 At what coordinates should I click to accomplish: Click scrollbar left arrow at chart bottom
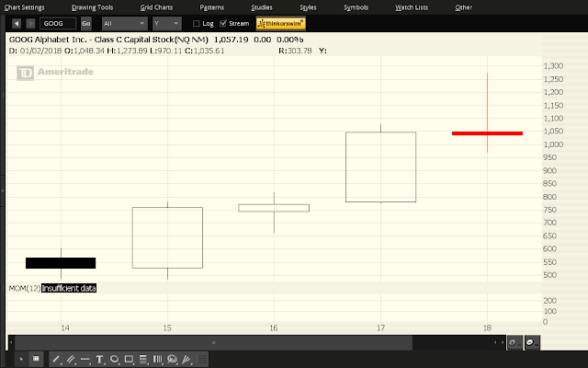point(11,342)
